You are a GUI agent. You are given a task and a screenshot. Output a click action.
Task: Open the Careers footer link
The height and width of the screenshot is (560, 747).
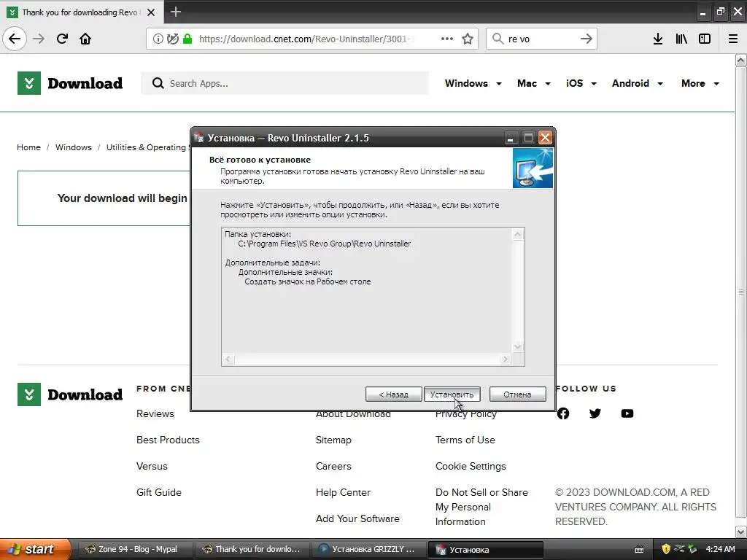pos(333,466)
